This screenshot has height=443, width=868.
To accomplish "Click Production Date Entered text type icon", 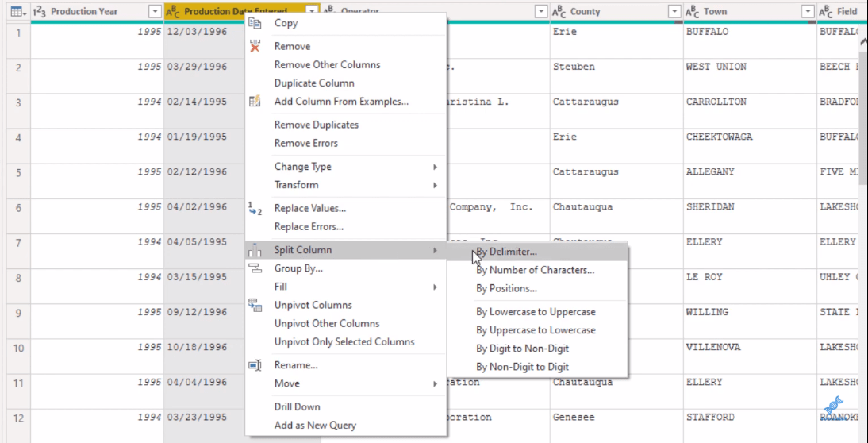I will pos(173,12).
